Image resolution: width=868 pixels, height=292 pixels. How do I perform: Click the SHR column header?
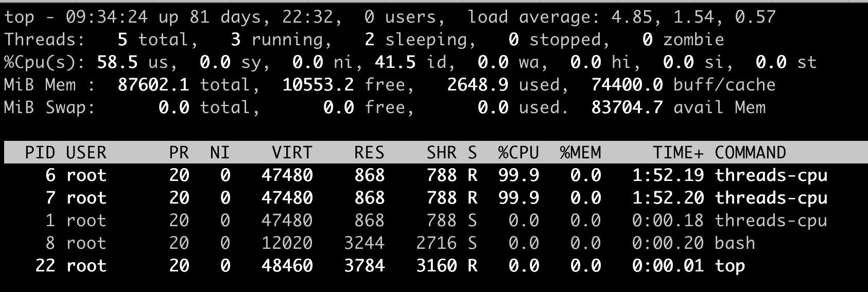[441, 153]
